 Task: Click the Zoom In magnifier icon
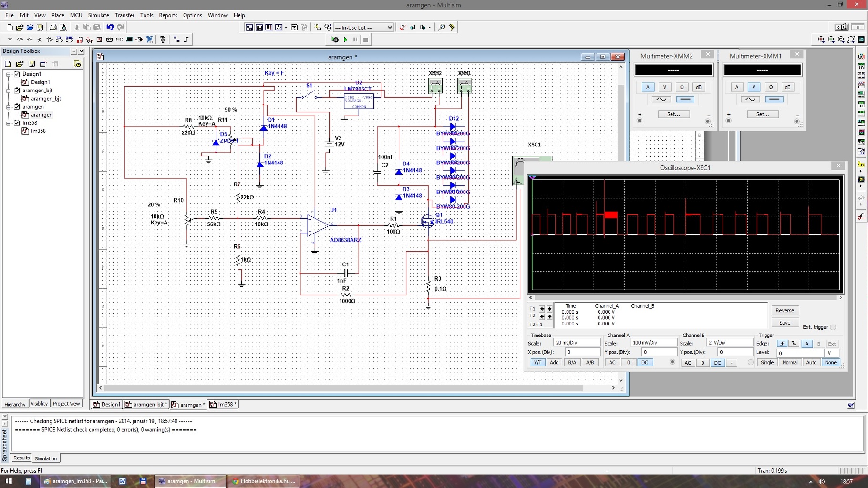821,40
